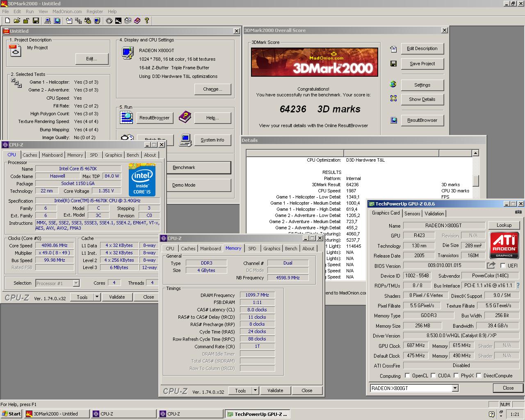
Task: Click the GPU-Z screenshot camera icon
Action: [518, 212]
